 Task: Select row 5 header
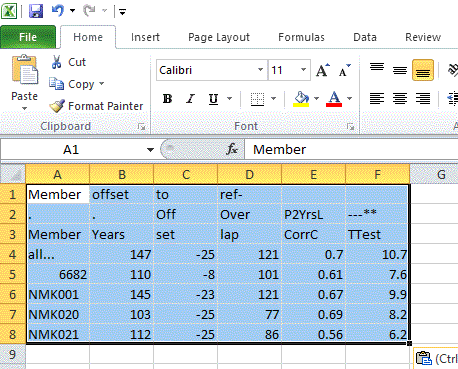pyautogui.click(x=13, y=274)
